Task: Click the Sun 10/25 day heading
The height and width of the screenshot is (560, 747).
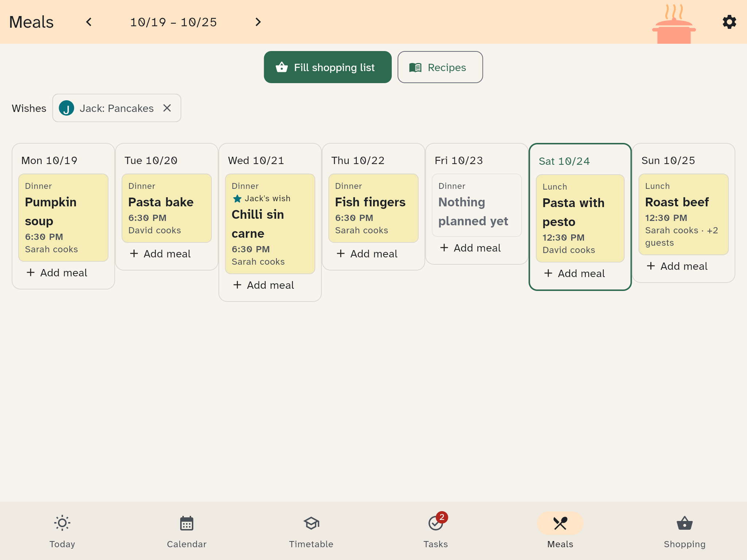Action: (x=668, y=160)
